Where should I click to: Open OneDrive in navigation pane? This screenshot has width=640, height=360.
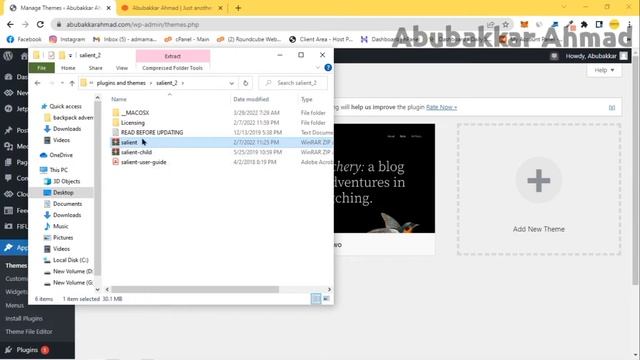[x=60, y=155]
